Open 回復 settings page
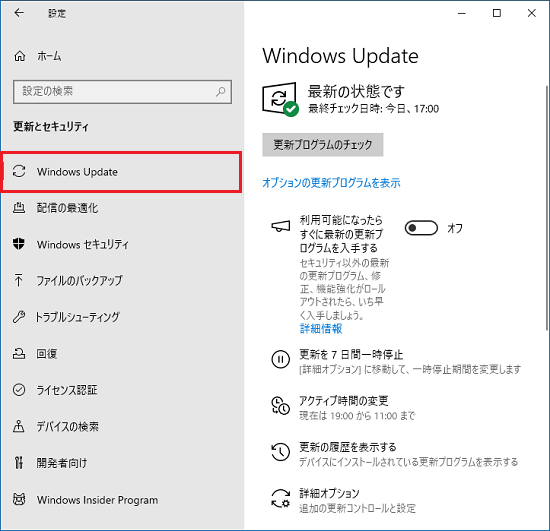 click(x=121, y=354)
